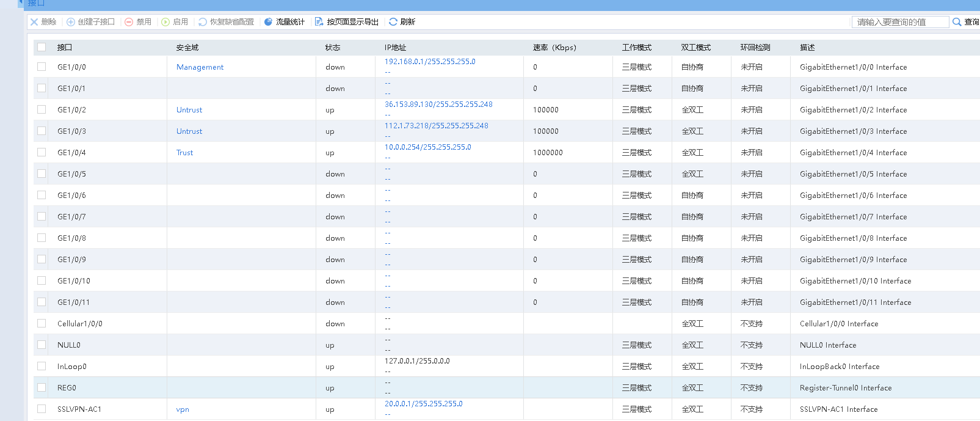This screenshot has height=421, width=980.
Task: Click the search magnifier (查询) icon
Action: [x=957, y=22]
